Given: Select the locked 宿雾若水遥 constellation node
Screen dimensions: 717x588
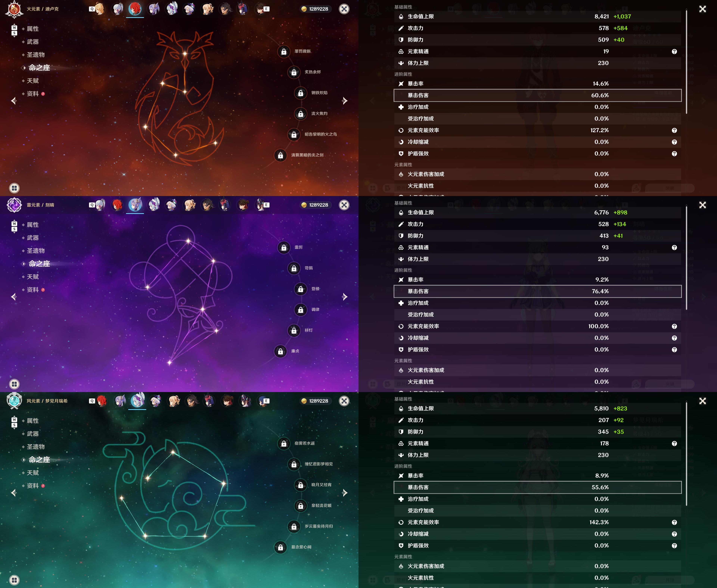Looking at the screenshot, I should (x=284, y=443).
